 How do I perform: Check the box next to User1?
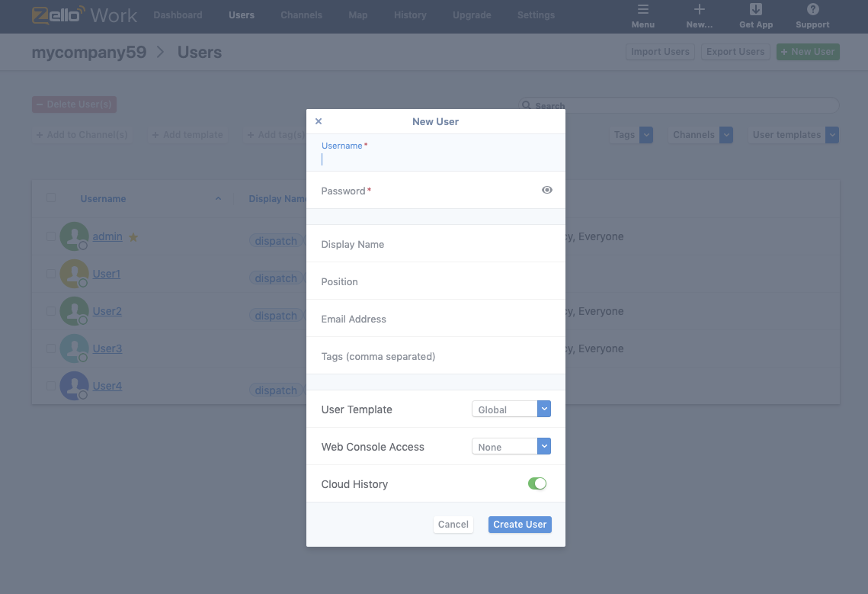pos(51,273)
